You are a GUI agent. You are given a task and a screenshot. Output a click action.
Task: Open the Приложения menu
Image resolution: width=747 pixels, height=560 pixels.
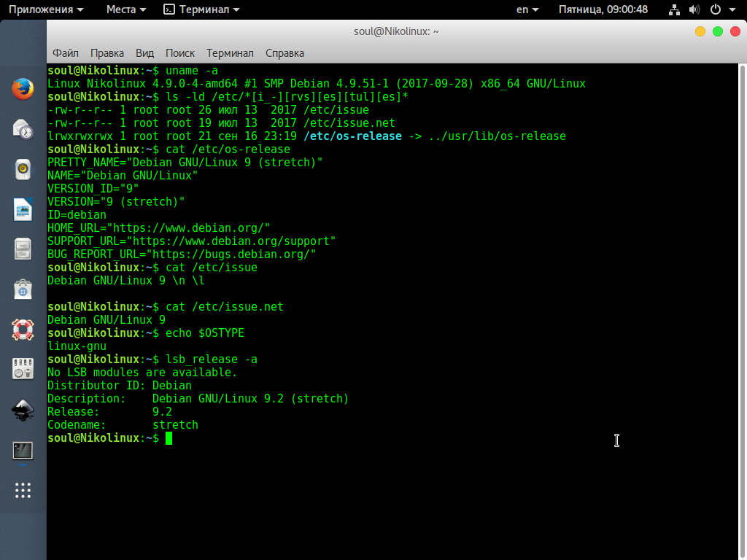click(46, 9)
